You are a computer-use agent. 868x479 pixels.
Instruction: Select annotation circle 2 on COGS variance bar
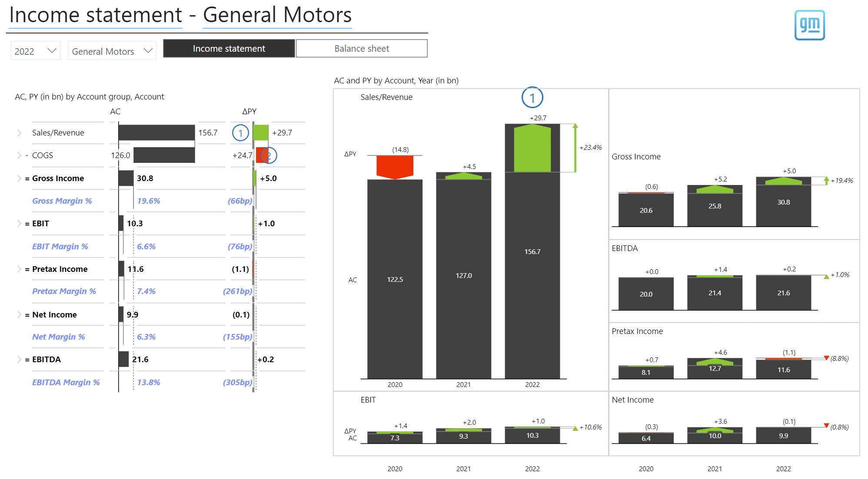[x=268, y=155]
